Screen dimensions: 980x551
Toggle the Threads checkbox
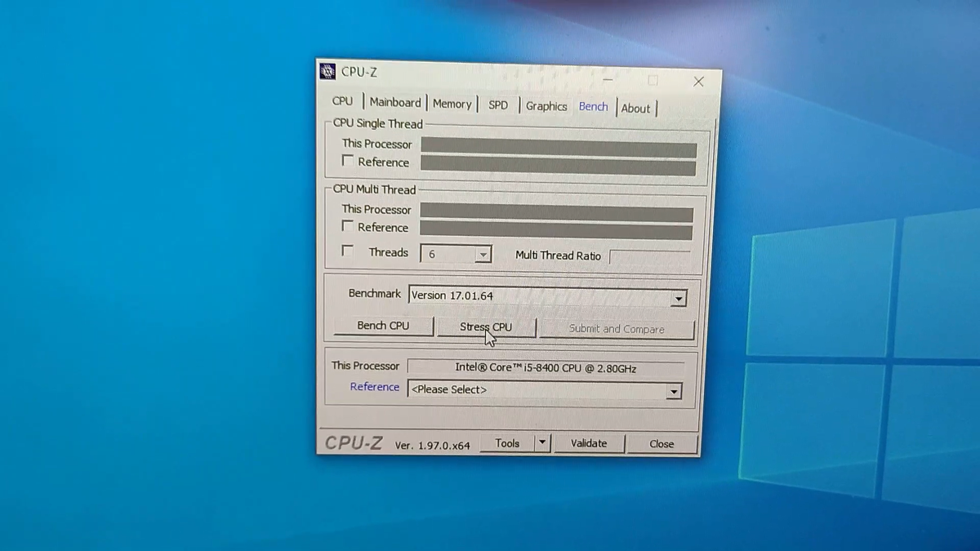coord(348,251)
